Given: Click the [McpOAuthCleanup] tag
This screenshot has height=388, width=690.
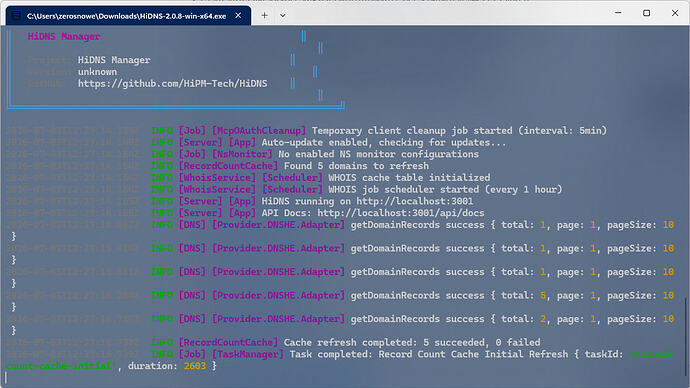Looking at the screenshot, I should pyautogui.click(x=258, y=131).
